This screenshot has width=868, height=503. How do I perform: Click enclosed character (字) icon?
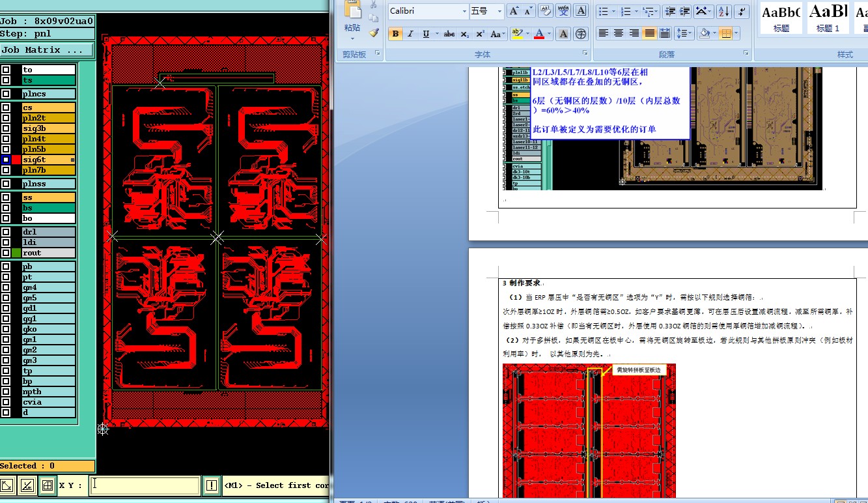coord(581,34)
